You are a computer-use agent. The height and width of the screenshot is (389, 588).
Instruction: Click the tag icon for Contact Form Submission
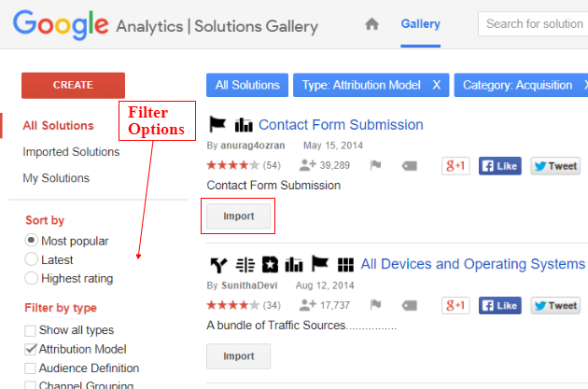[x=410, y=166]
